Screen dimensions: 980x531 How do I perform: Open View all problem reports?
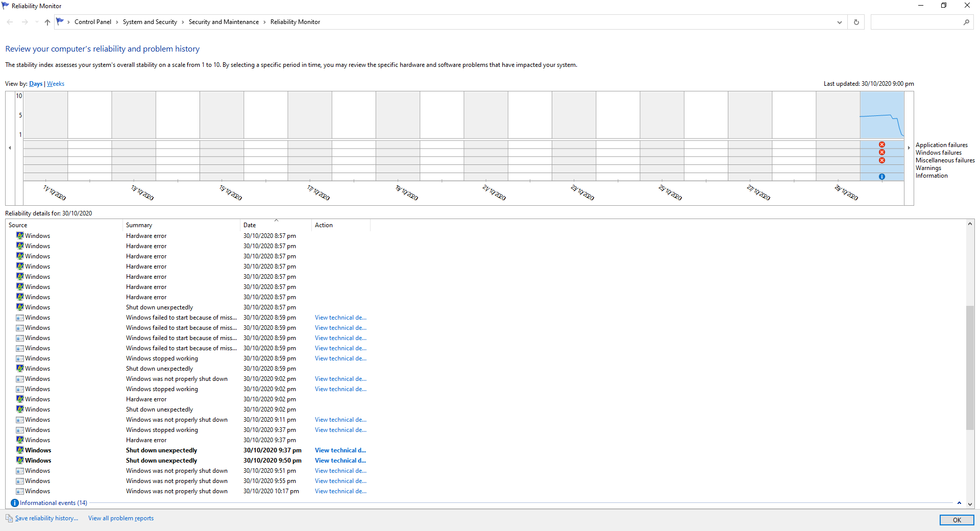121,518
